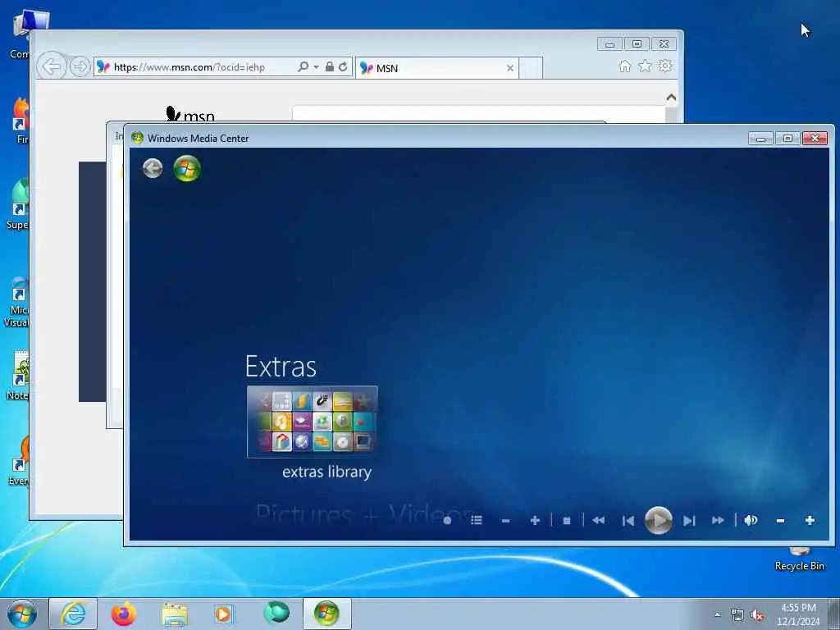Open the muted volume tray icon

[x=757, y=615]
